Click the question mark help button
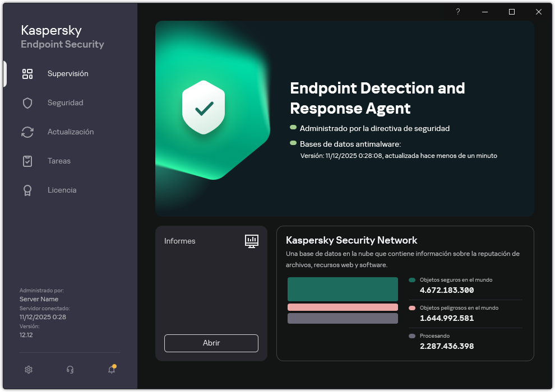The image size is (555, 392). click(457, 11)
